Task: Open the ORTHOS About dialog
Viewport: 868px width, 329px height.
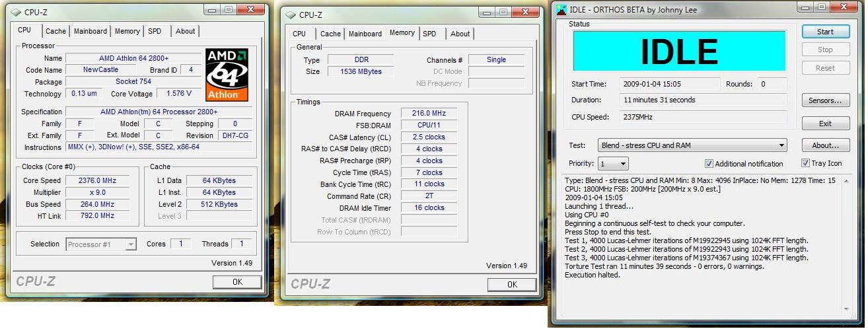Action: click(x=825, y=145)
